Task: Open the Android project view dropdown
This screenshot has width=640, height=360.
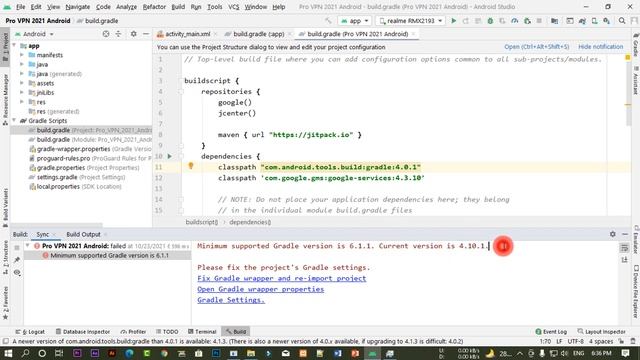Action: click(x=35, y=34)
